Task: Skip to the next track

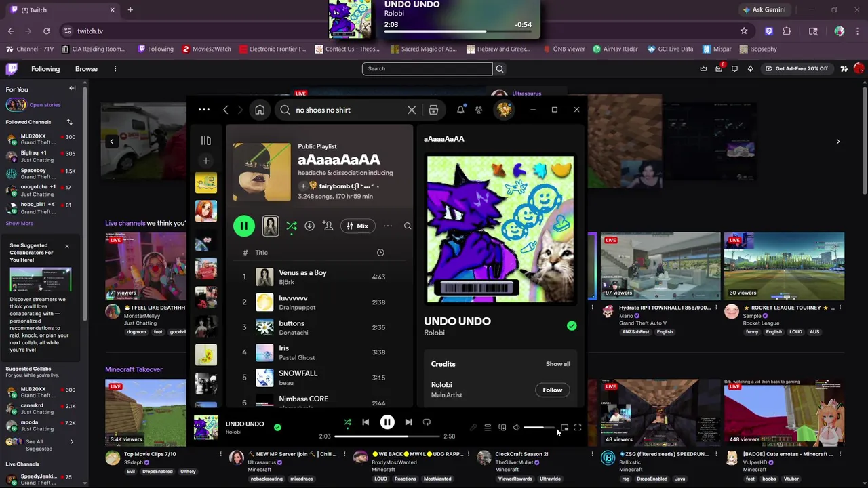Action: click(x=408, y=422)
